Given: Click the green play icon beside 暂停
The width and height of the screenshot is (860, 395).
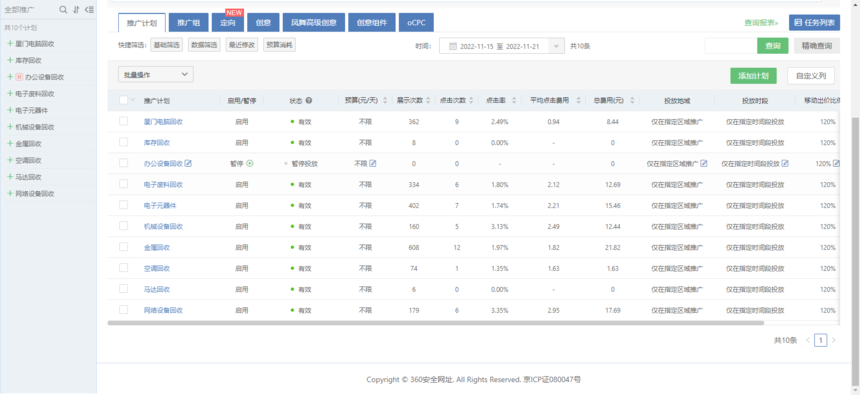Looking at the screenshot, I should pyautogui.click(x=250, y=163).
